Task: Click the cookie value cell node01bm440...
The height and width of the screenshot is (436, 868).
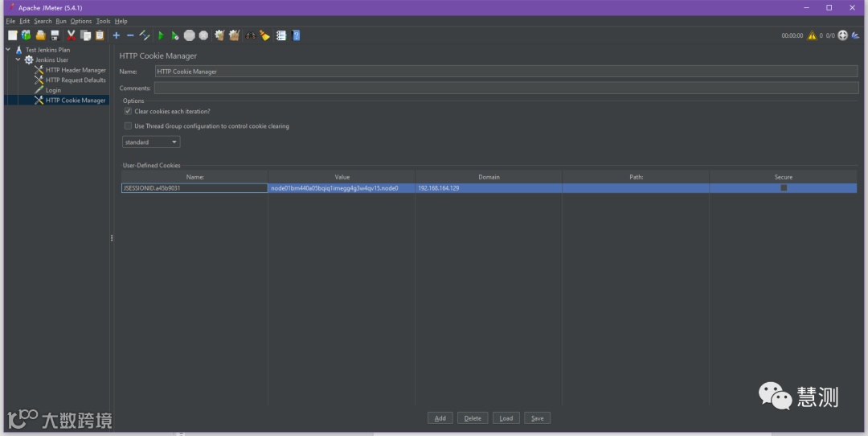Action: click(342, 187)
